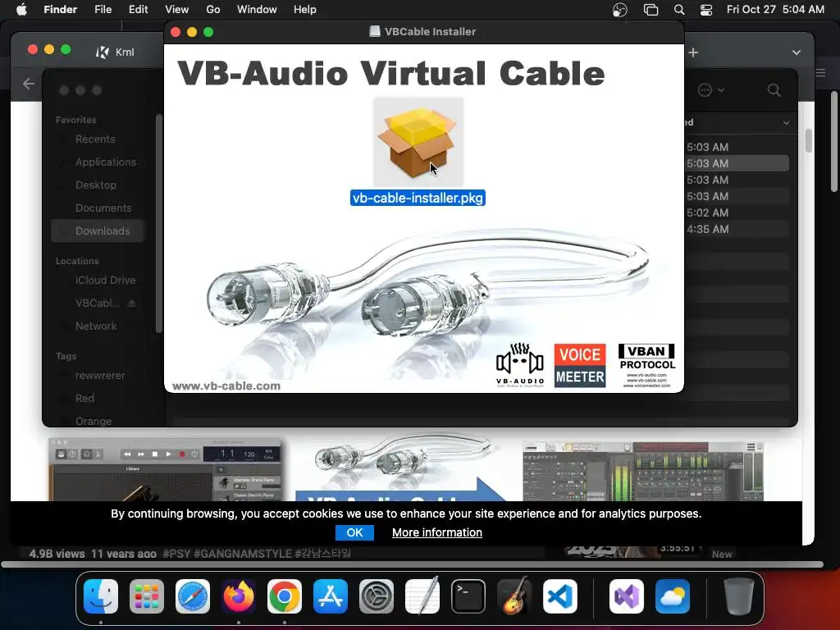Go back with browser back arrow
The image size is (840, 630).
coord(29,84)
